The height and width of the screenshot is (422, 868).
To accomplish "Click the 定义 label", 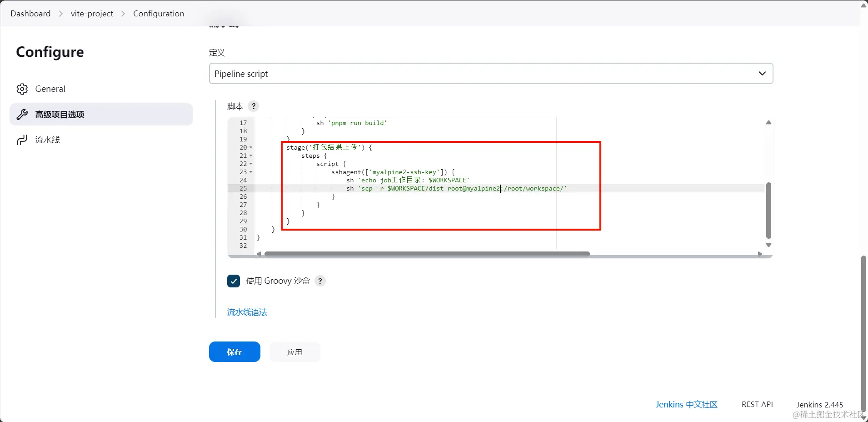I will point(217,52).
